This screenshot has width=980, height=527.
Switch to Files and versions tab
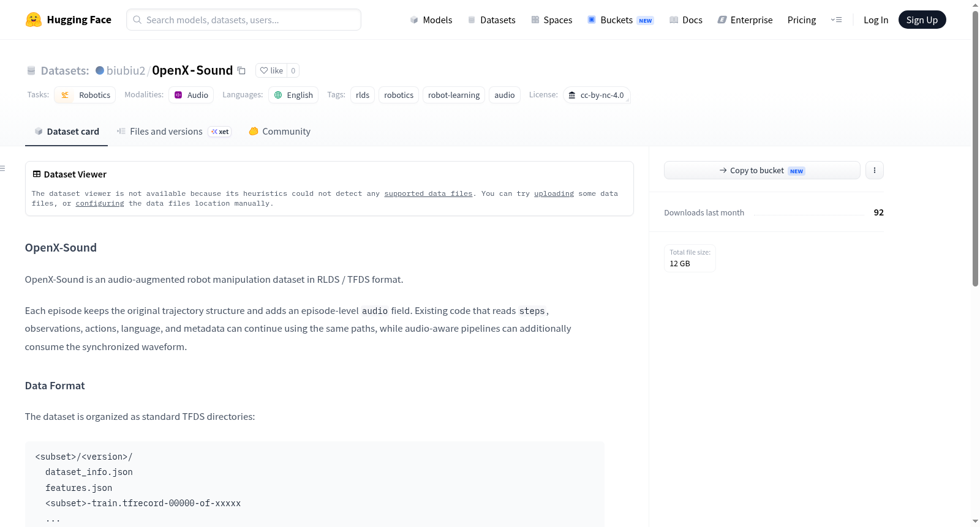pos(174,132)
